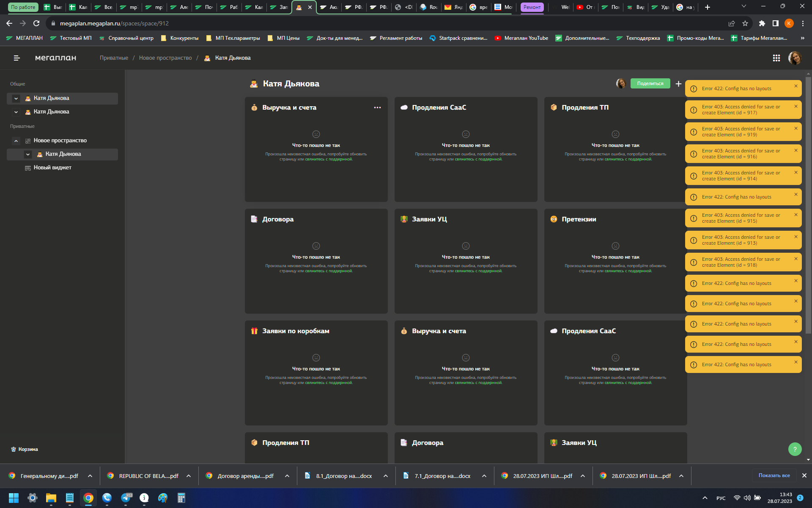812x508 pixels.
Task: Bookmark this page with the star icon
Action: [745, 23]
